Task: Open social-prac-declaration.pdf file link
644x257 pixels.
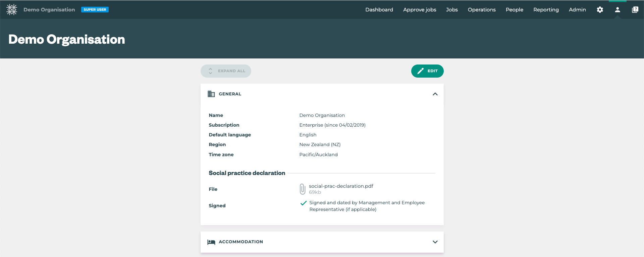Action: 341,186
